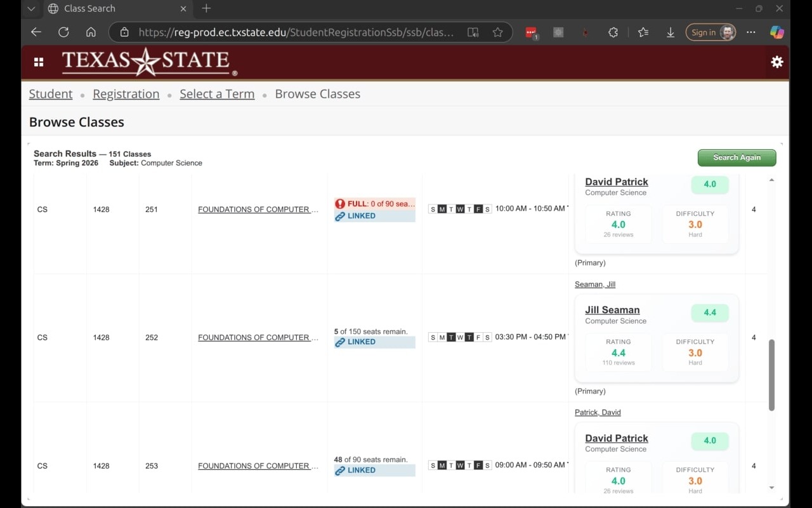This screenshot has width=812, height=508.
Task: Open the tab search chevron
Action: pyautogui.click(x=31, y=9)
